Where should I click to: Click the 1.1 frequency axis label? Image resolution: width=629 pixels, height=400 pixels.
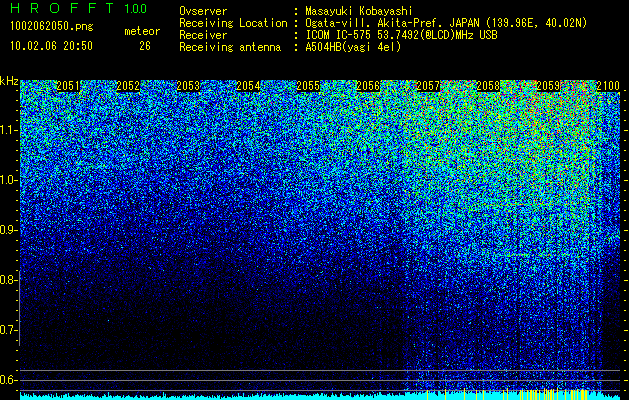[x=9, y=130]
